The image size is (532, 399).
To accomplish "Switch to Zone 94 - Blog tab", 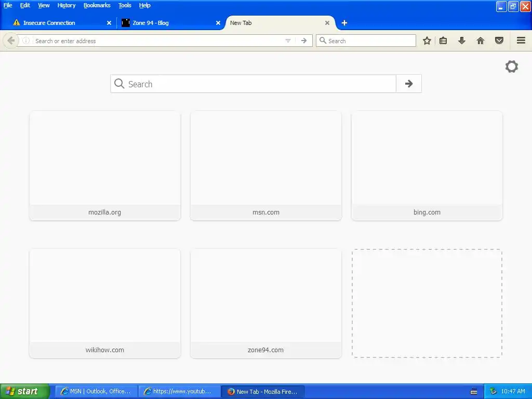I will click(170, 23).
